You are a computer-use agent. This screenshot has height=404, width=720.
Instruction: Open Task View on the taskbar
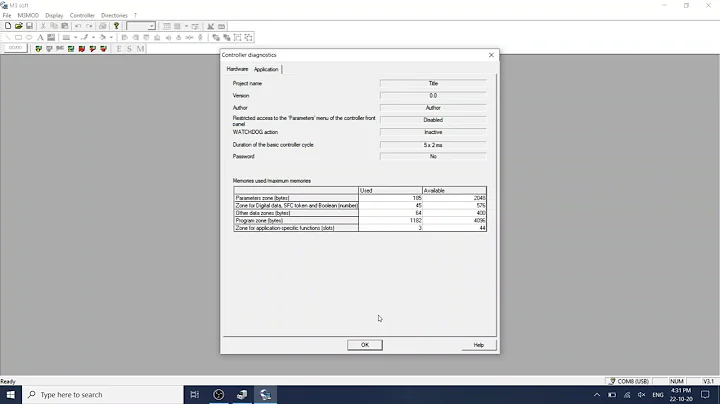click(195, 395)
